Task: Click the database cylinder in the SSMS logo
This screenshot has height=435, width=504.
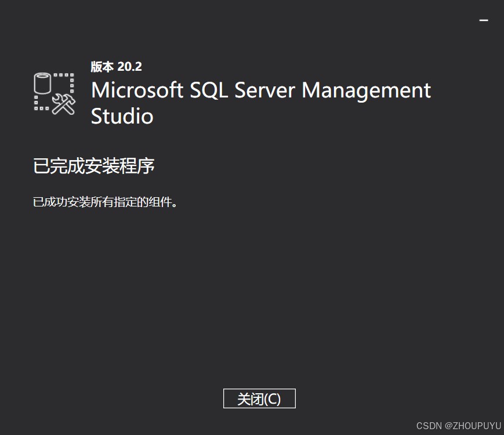Action: [42, 84]
